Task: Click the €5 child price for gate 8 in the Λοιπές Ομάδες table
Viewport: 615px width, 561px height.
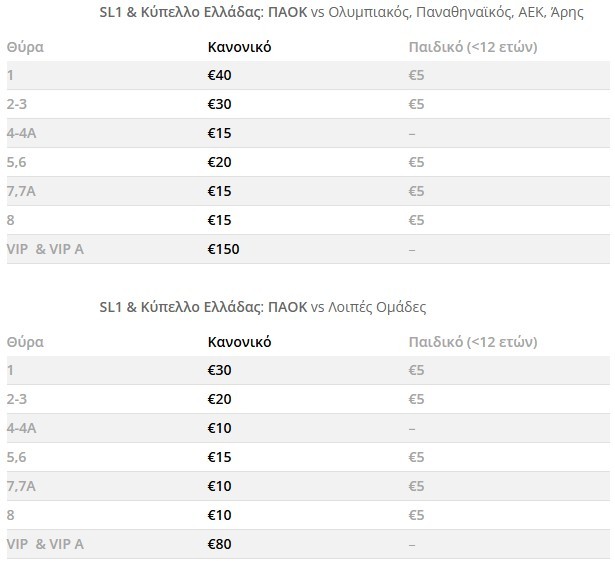Action: point(417,515)
